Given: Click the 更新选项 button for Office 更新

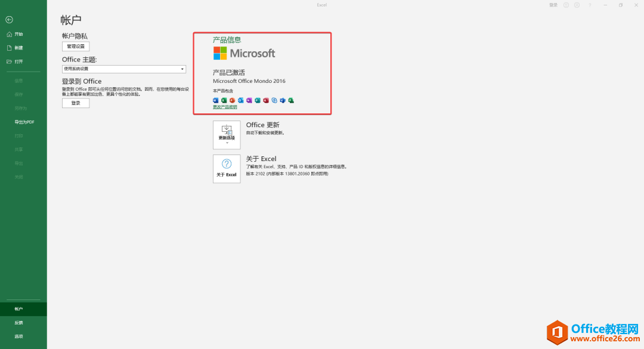Looking at the screenshot, I should (x=227, y=134).
